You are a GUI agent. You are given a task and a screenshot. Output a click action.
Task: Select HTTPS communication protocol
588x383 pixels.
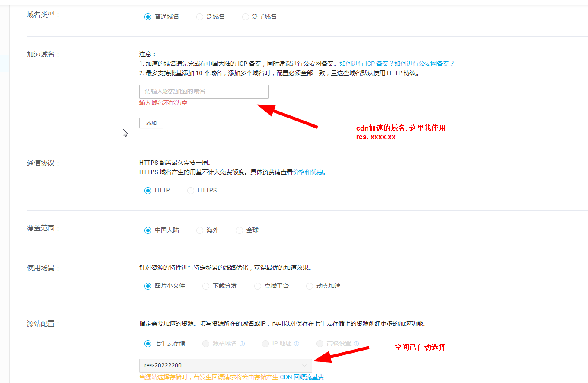click(x=191, y=191)
